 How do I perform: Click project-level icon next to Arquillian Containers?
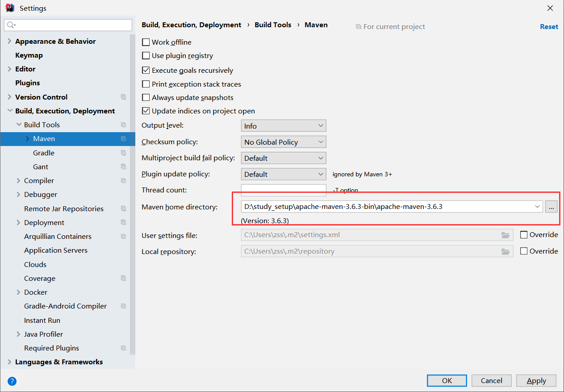[124, 236]
